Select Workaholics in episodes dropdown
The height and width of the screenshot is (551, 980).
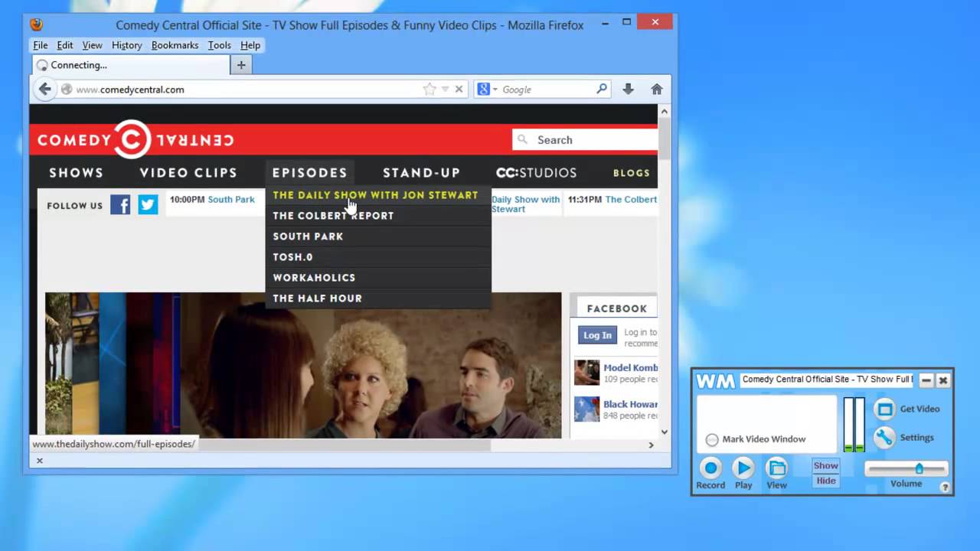[x=378, y=278]
